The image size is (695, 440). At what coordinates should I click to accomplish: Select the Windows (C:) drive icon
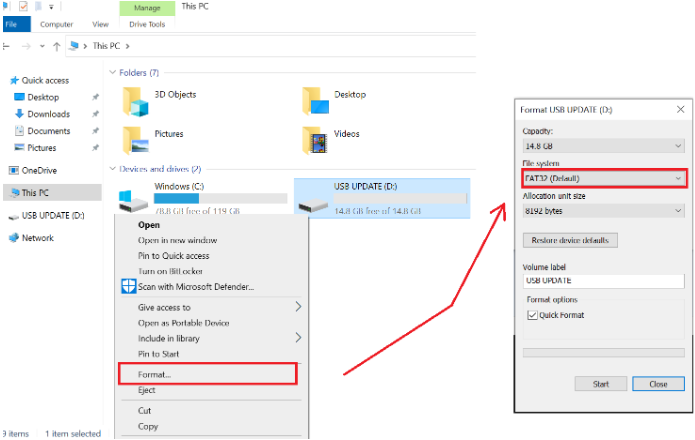point(134,199)
